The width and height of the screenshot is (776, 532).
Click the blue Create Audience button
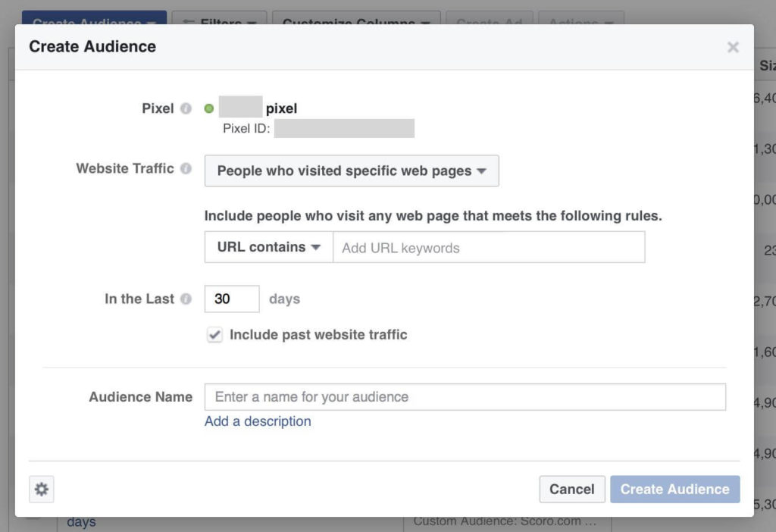point(674,489)
